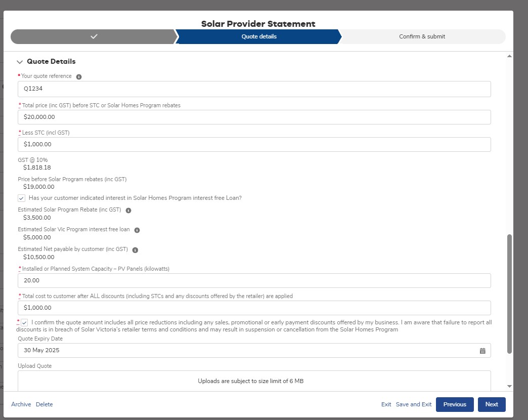This screenshot has width=528, height=420.
Task: Click the Price before Solar Program rebates label
Action: (72, 179)
